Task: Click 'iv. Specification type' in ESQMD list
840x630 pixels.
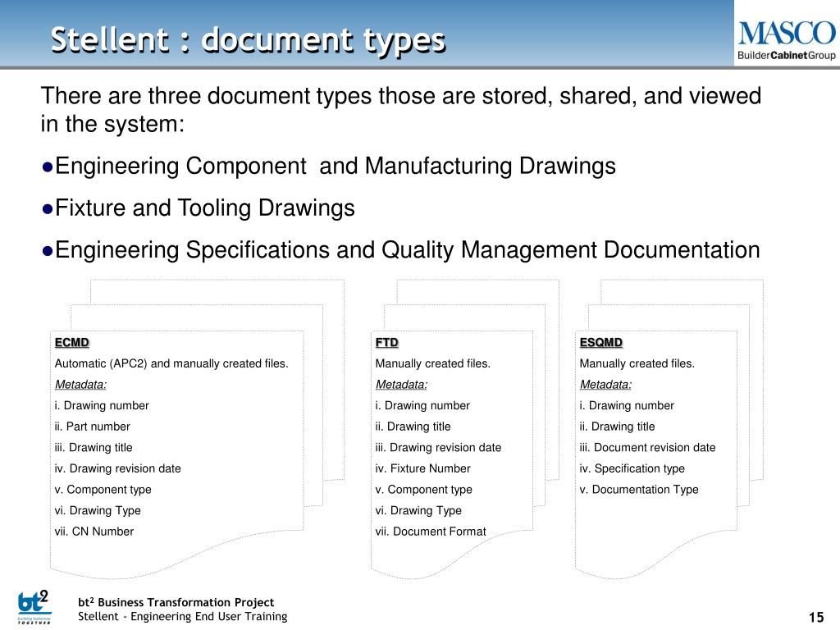Action: 632,468
